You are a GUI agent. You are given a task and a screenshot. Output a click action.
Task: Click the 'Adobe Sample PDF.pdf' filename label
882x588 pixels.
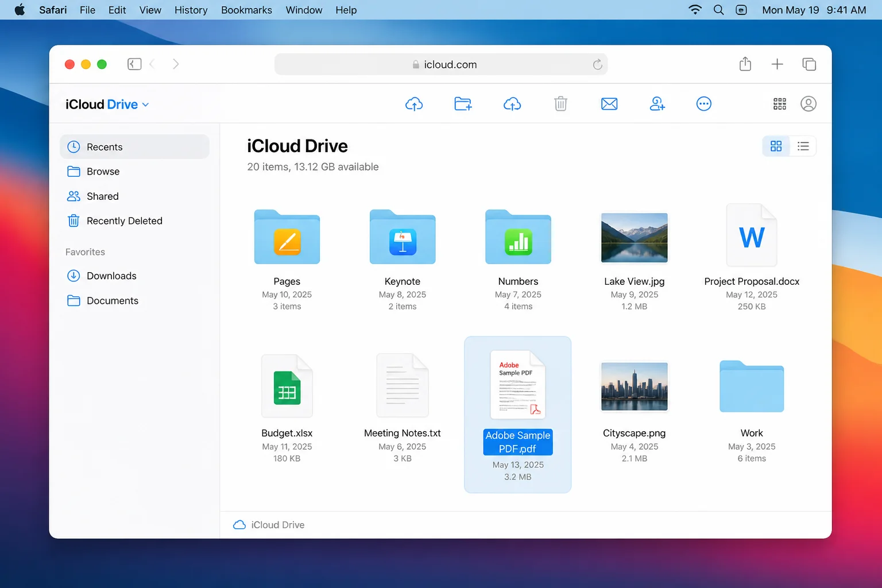click(x=518, y=442)
